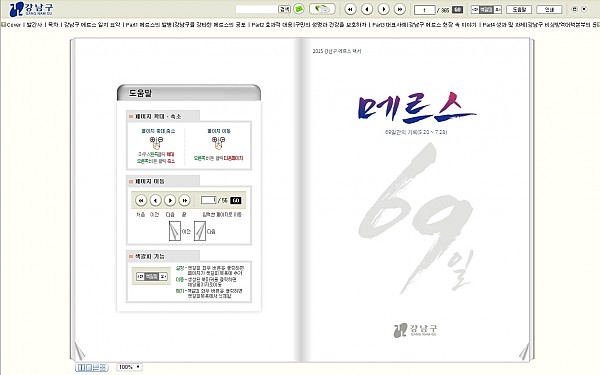600x375 pixels.
Task: Click the page number field showing 1
Action: pos(425,10)
